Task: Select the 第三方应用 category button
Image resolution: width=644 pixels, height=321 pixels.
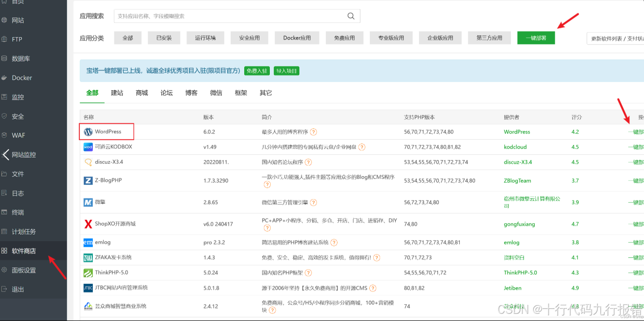Action: (489, 38)
